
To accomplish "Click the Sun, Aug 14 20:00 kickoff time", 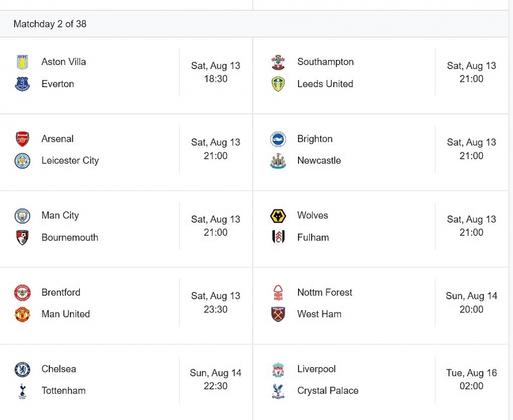I will tap(471, 303).
